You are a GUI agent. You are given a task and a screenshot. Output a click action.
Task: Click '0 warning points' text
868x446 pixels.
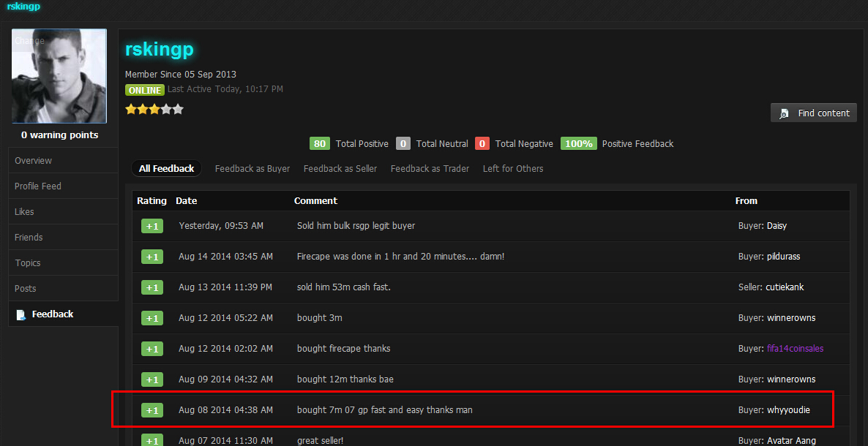click(x=60, y=135)
